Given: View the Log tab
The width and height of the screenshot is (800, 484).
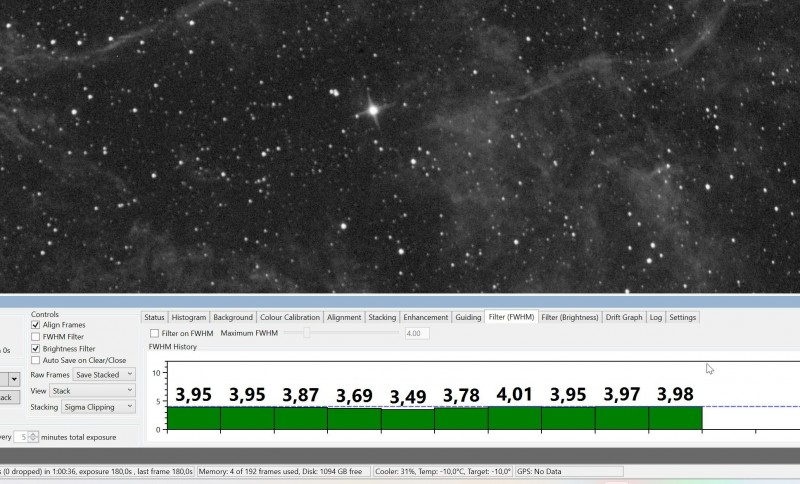Looking at the screenshot, I should [656, 317].
